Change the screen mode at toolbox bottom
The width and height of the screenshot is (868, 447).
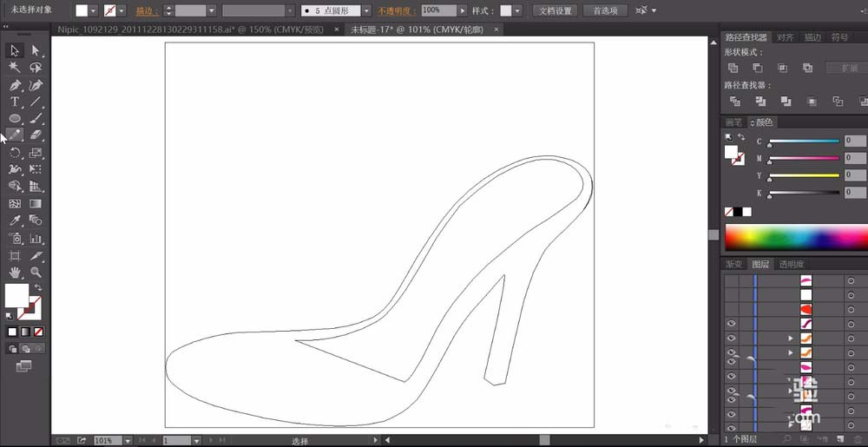click(23, 365)
